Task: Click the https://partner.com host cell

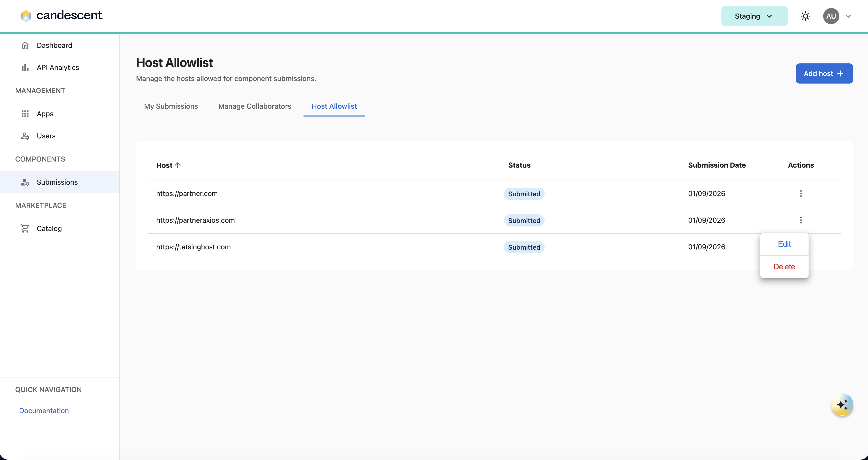Action: click(187, 194)
